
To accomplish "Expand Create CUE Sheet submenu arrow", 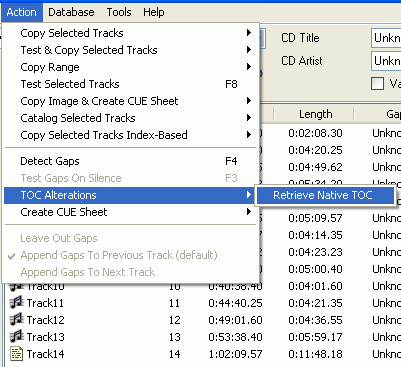I will point(249,212).
